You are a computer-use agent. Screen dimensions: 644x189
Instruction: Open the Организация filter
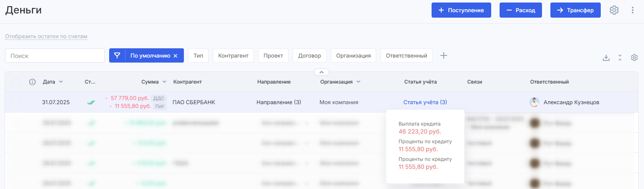(x=353, y=55)
